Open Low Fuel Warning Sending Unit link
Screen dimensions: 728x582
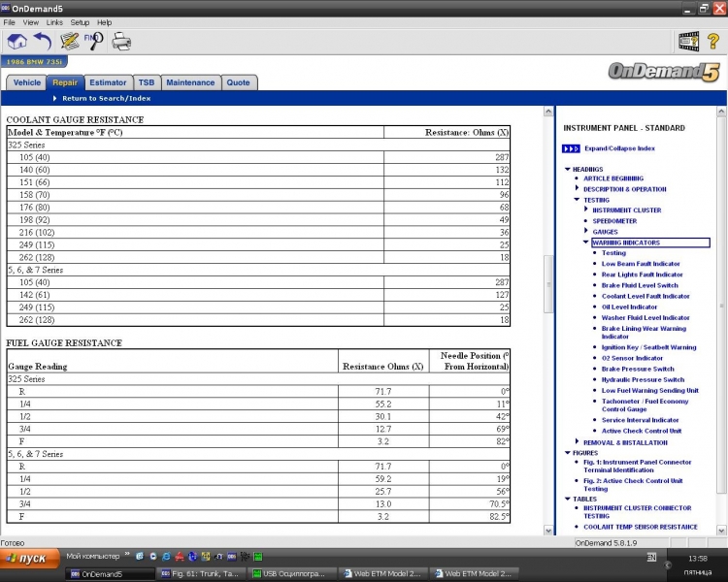tap(649, 390)
